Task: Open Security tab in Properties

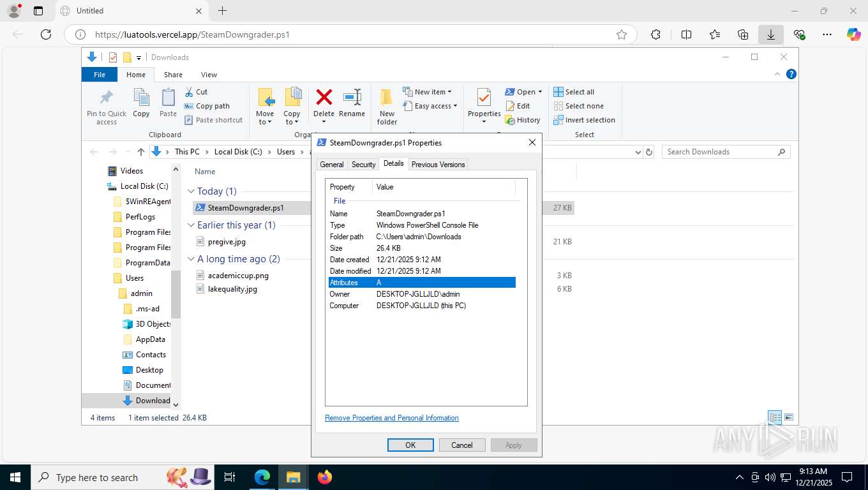Action: click(364, 165)
